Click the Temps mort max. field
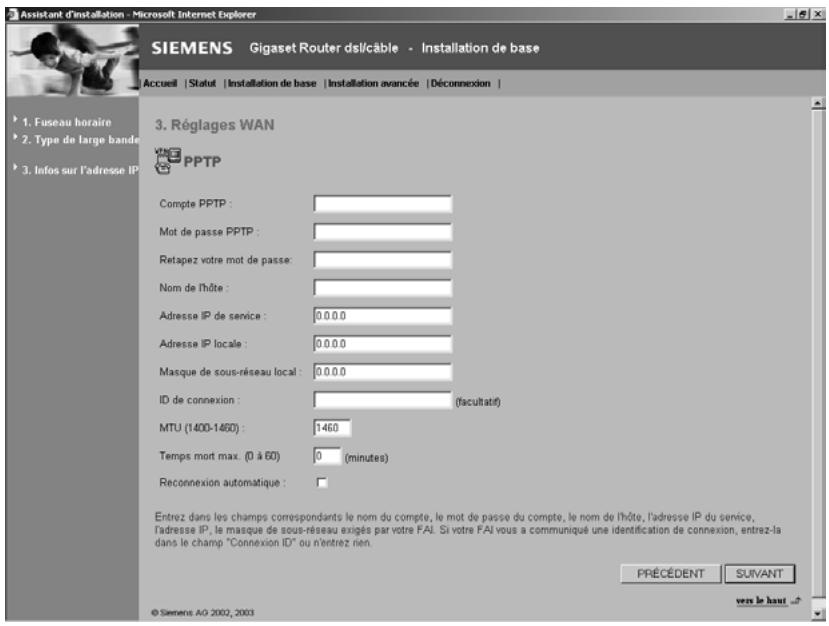The image size is (829, 626). pyautogui.click(x=327, y=456)
